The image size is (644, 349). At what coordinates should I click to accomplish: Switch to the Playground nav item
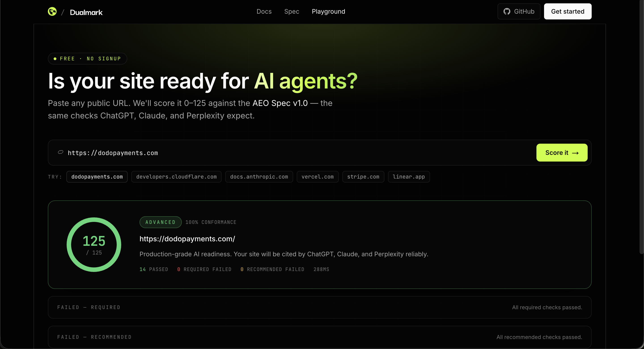[328, 11]
